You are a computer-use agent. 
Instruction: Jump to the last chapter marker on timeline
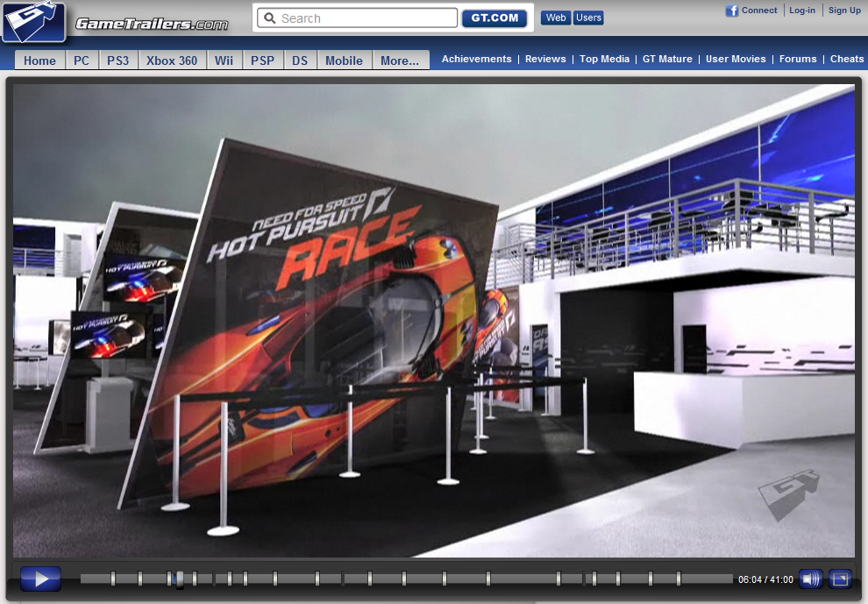pyautogui.click(x=679, y=579)
